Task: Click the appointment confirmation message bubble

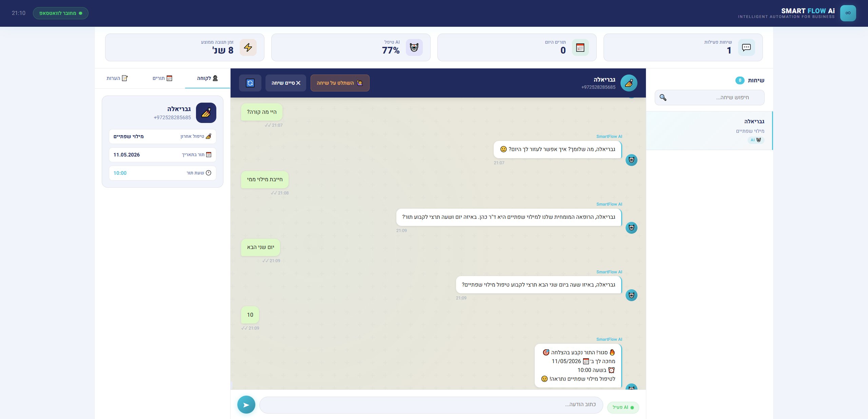Action: [578, 366]
